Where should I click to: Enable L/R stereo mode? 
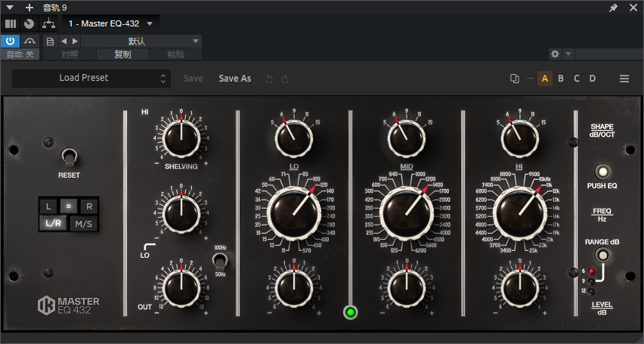(54, 224)
